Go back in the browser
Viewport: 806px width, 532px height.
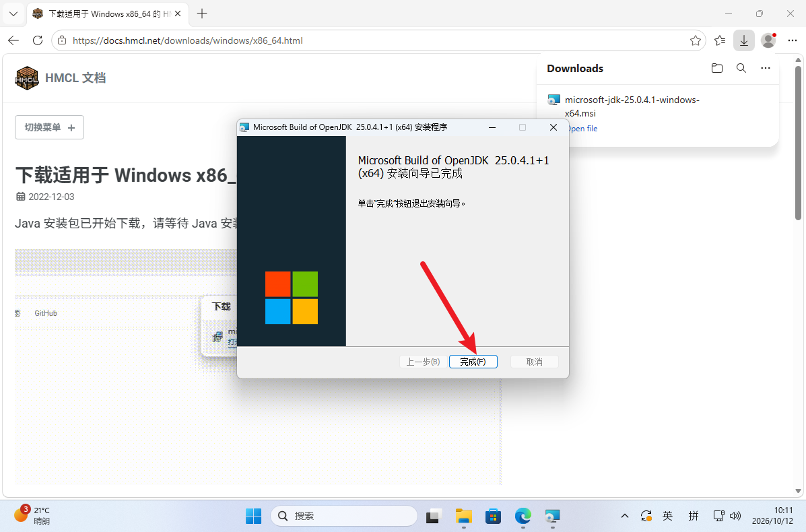point(13,40)
